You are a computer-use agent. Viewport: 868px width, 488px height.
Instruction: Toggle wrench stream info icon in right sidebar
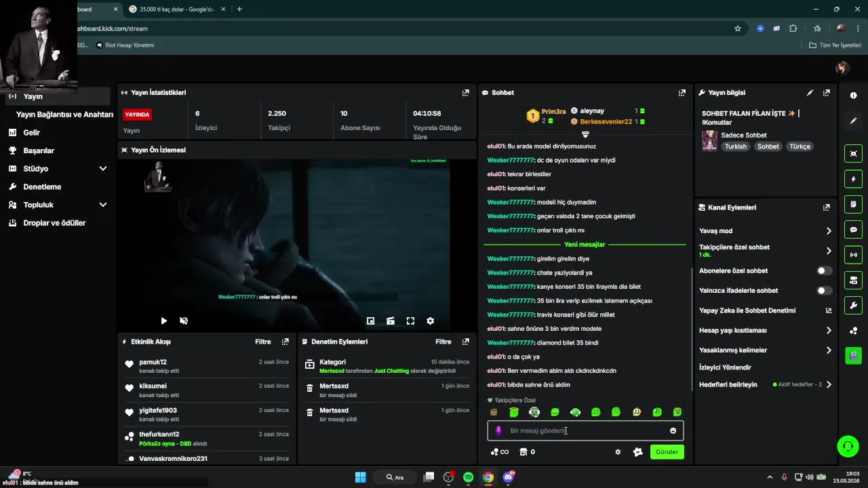[853, 305]
